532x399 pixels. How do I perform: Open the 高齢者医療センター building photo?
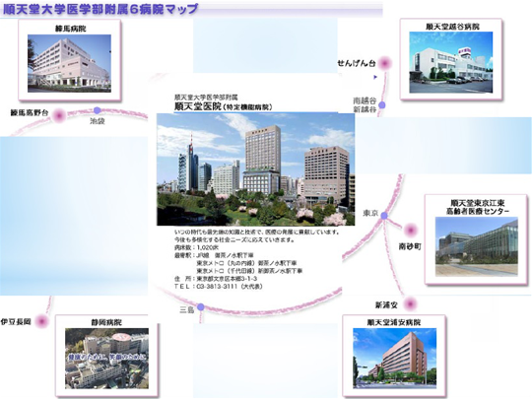477,246
